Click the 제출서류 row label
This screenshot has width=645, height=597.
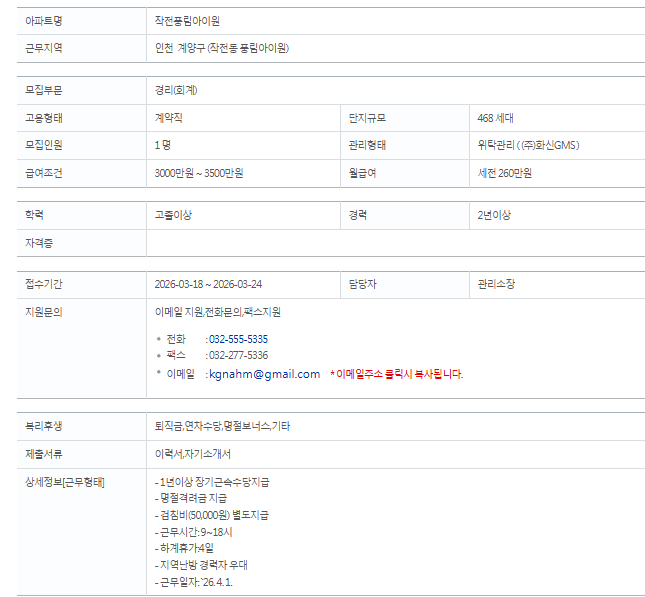click(44, 454)
